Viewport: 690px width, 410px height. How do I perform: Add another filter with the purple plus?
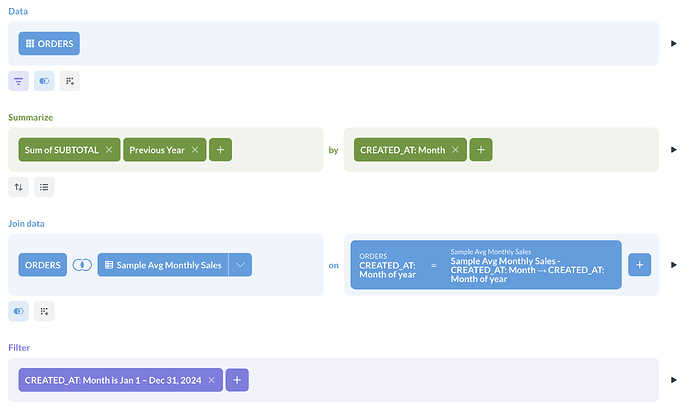coord(237,380)
